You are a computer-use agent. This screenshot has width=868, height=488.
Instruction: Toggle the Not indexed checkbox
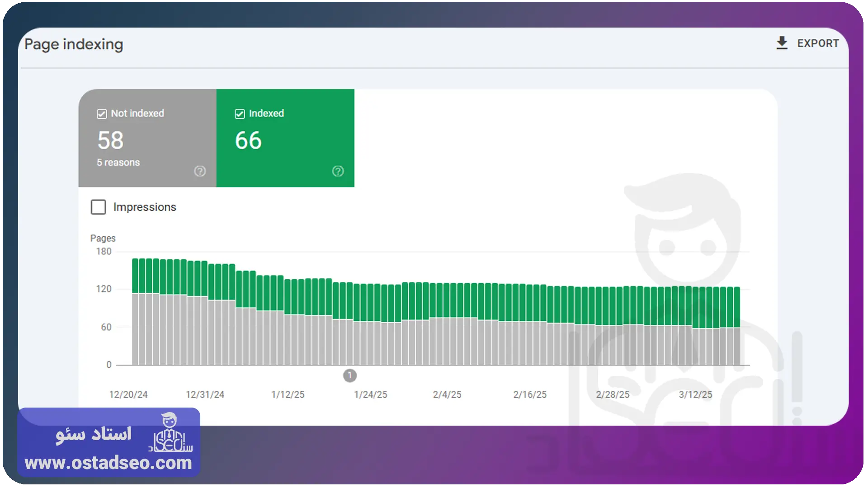102,114
